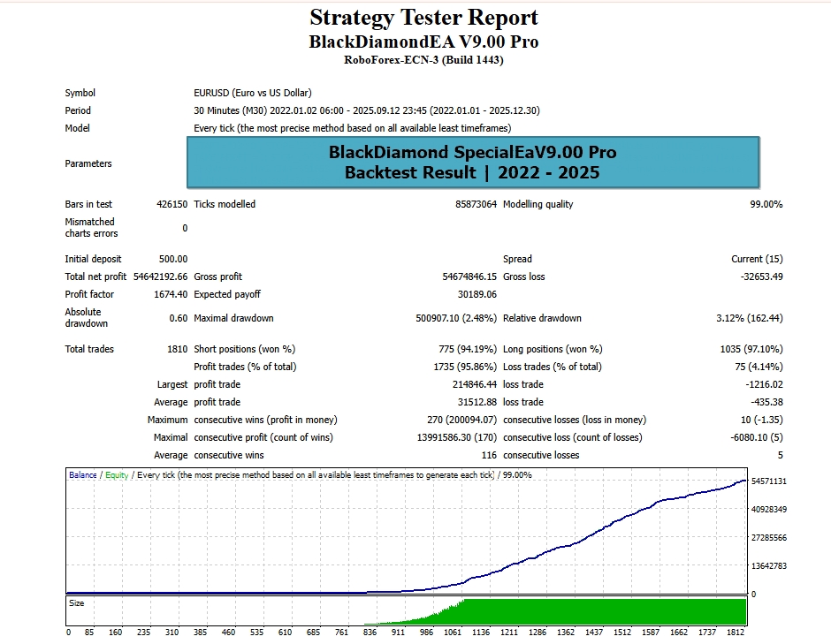Click the Profit factor value 1674.40
Screen dimensions: 831x644
click(x=170, y=294)
